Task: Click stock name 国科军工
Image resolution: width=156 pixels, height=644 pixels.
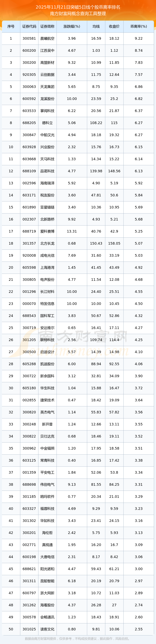Action: pos(47,316)
